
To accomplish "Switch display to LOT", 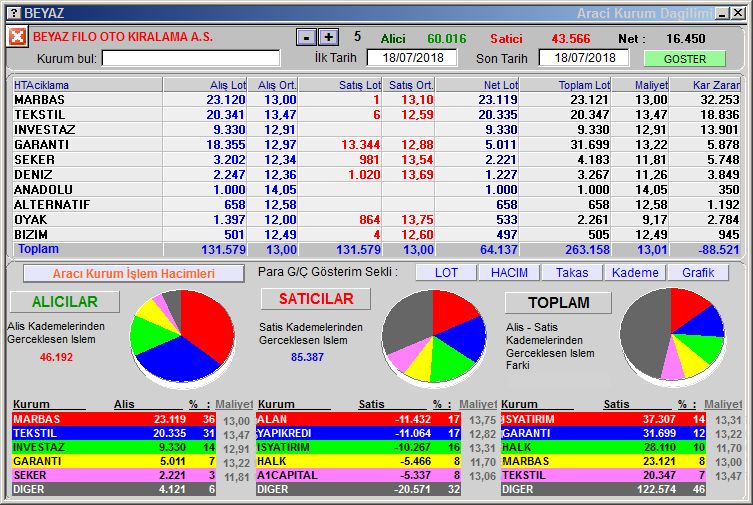I will [x=446, y=273].
